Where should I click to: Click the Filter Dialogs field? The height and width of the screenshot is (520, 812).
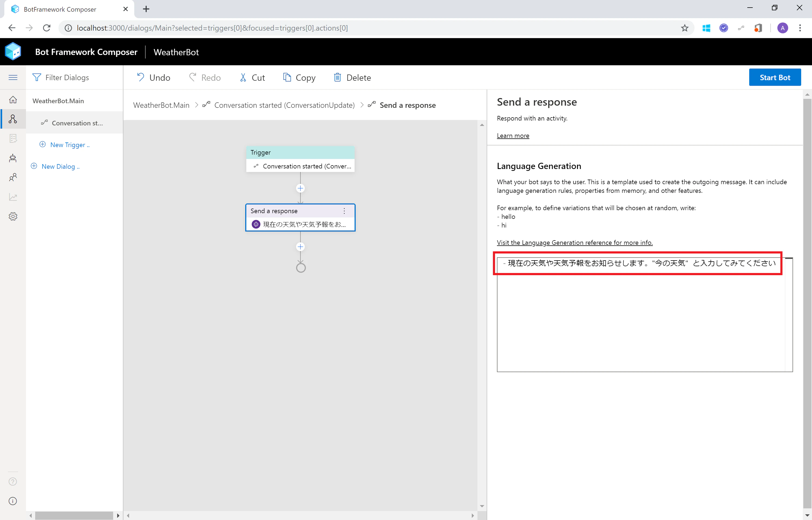tap(74, 78)
